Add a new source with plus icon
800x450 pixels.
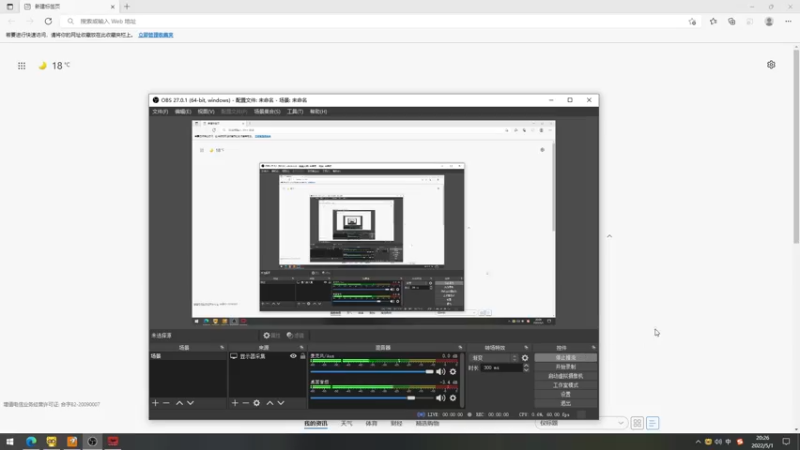pyautogui.click(x=235, y=403)
